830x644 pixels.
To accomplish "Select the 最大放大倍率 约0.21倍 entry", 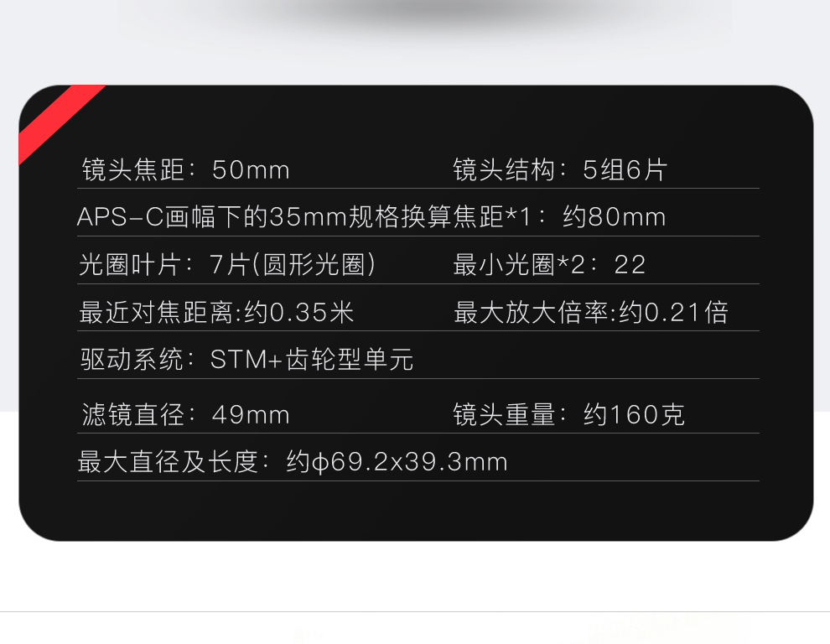I will click(x=591, y=312).
